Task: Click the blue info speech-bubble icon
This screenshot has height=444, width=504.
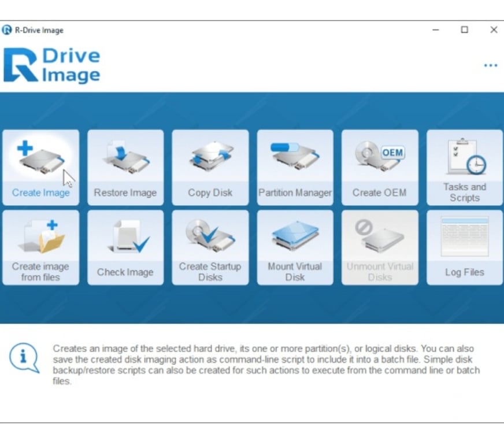Action: [x=24, y=358]
